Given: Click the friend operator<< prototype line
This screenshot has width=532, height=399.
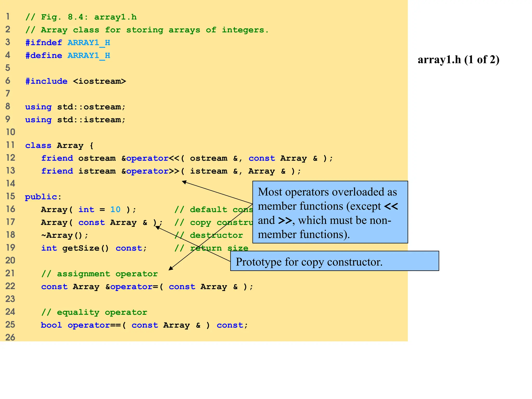Looking at the screenshot, I should coord(187,158).
